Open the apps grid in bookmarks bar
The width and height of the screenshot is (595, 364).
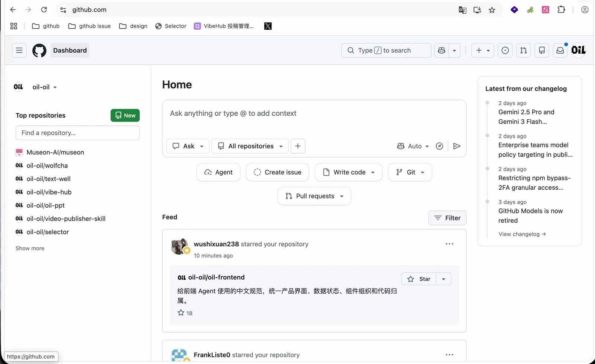coord(14,26)
